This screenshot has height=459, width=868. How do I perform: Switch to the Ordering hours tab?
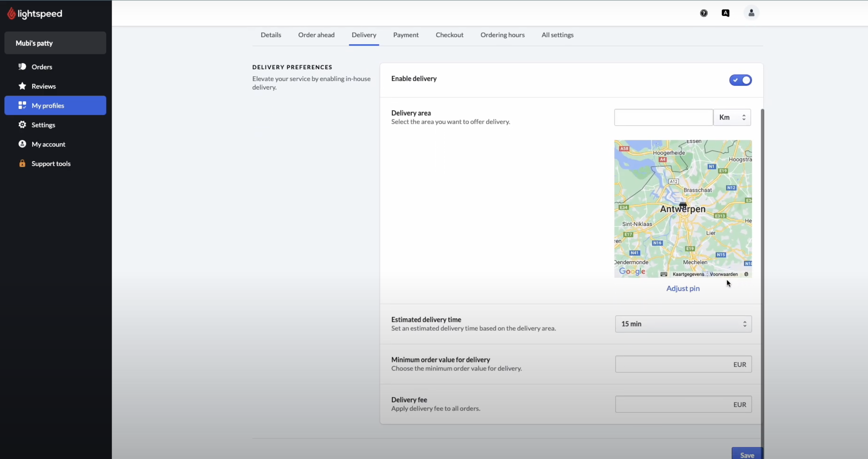tap(502, 35)
